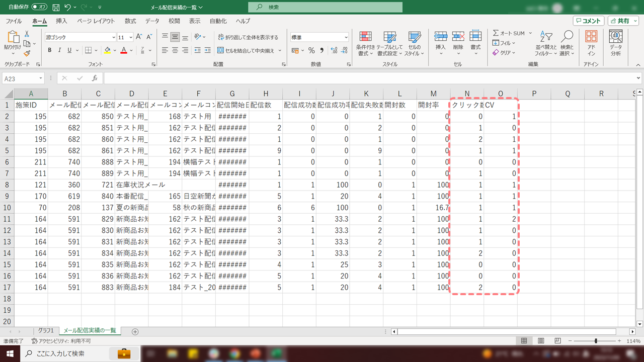Switch to the ページ レイアウト tab

96,21
